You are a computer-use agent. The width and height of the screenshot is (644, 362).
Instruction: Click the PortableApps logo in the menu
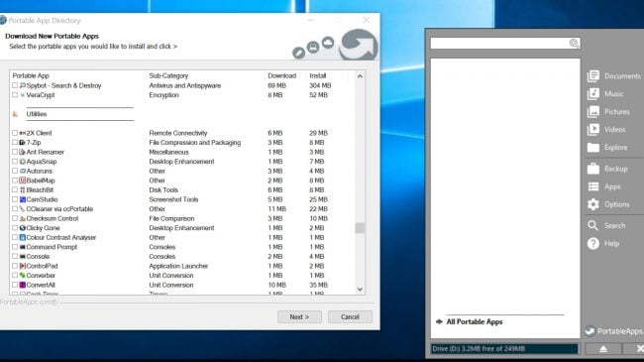point(590,331)
